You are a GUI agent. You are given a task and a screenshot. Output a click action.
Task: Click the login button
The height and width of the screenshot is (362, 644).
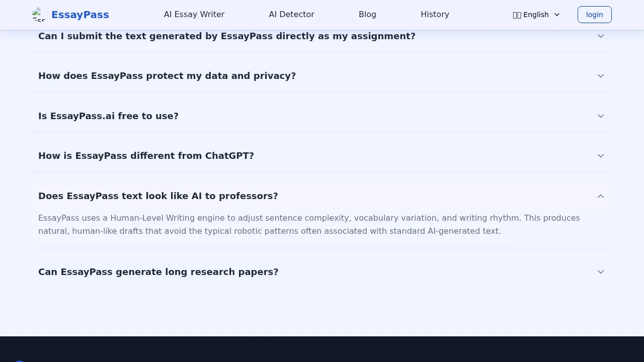tap(594, 15)
